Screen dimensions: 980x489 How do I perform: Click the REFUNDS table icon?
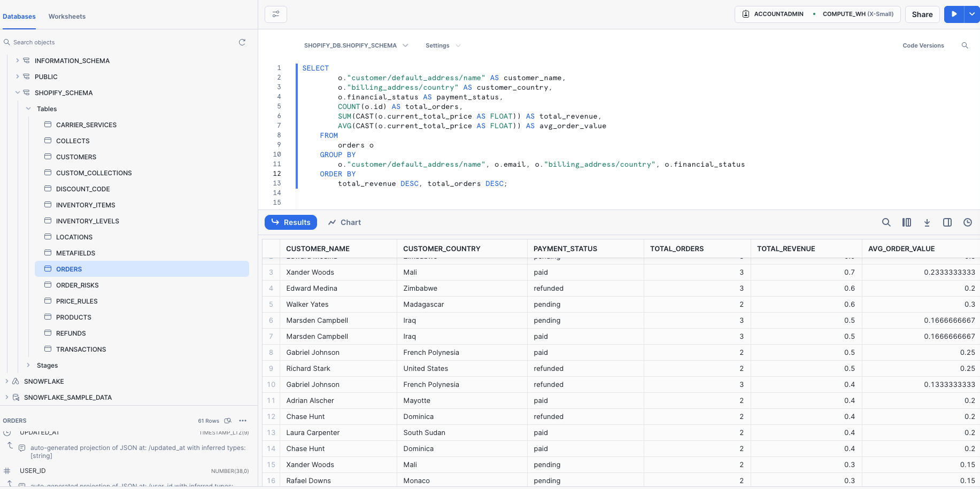click(48, 333)
